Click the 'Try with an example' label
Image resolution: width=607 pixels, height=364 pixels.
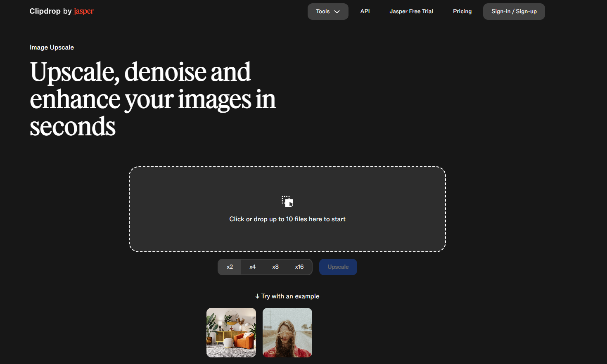click(290, 296)
